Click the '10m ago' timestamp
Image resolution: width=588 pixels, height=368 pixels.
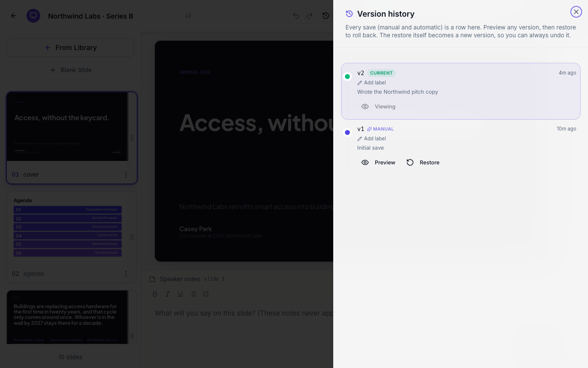click(566, 129)
